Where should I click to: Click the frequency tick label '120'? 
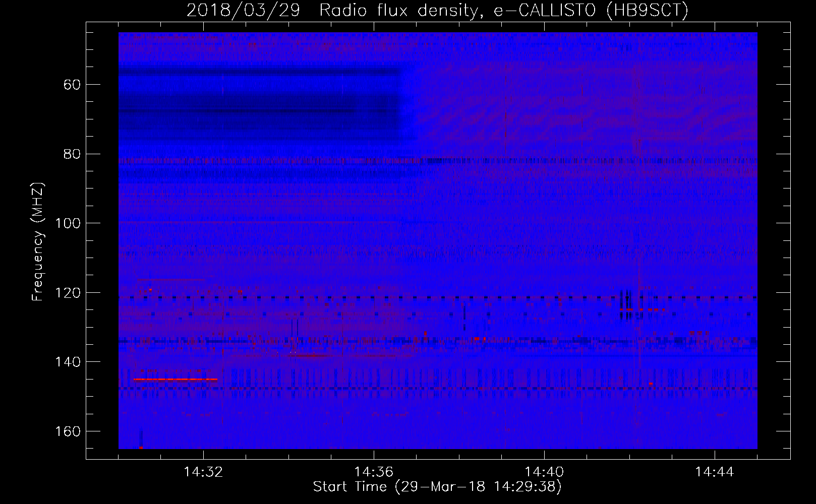pyautogui.click(x=68, y=293)
